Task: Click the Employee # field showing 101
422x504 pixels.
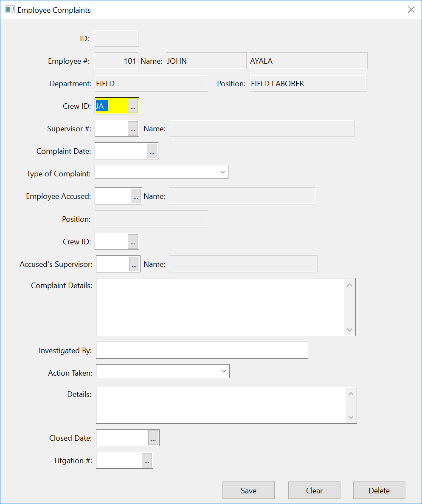Action: (x=116, y=61)
